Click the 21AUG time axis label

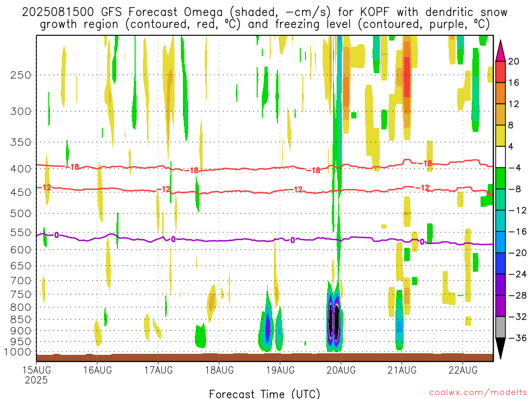click(402, 370)
